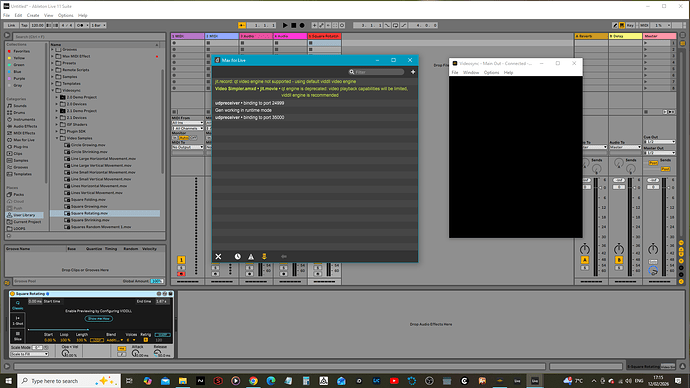690x388 pixels.
Task: Expand the Remote Scripts folder
Action: point(52,70)
